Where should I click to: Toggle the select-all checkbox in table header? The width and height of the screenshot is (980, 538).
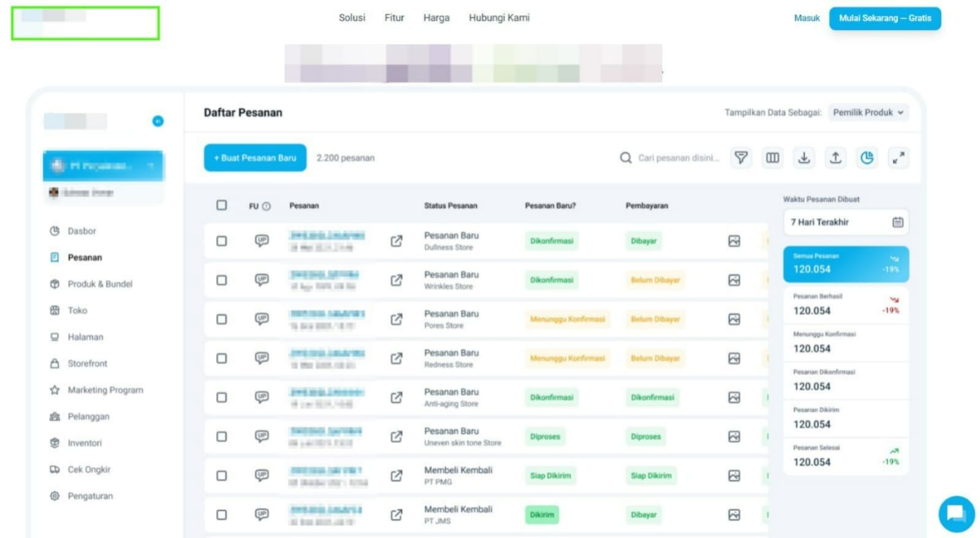[x=222, y=205]
